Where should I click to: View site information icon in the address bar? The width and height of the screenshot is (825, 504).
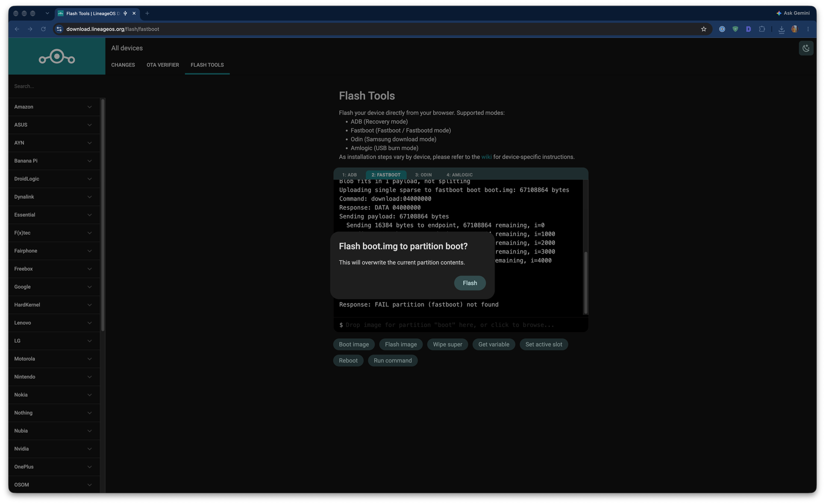click(x=59, y=29)
